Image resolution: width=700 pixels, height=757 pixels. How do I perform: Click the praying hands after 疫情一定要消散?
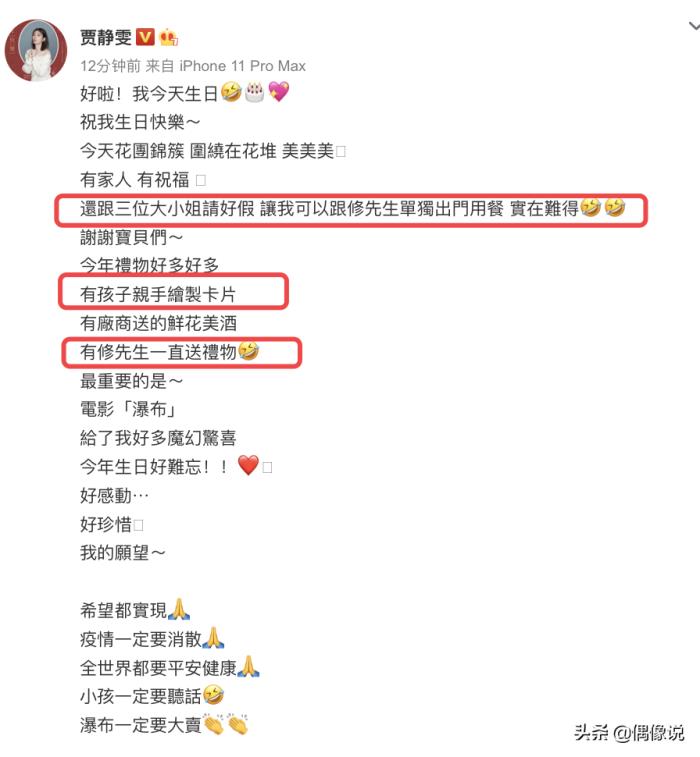tap(213, 638)
